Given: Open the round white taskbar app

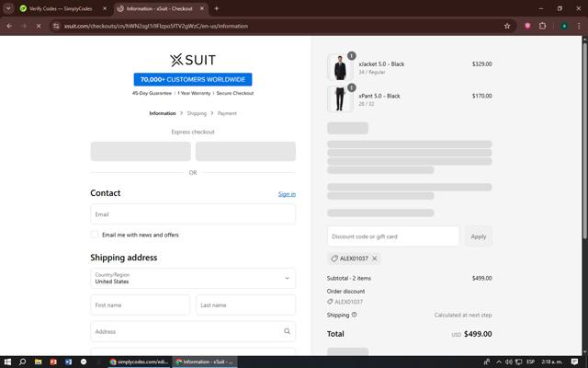Looking at the screenshot, I should pyautogui.click(x=84, y=362).
